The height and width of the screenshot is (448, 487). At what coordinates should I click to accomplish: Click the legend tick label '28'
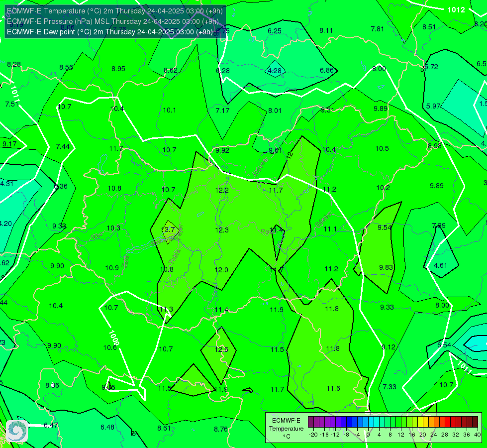444,435
